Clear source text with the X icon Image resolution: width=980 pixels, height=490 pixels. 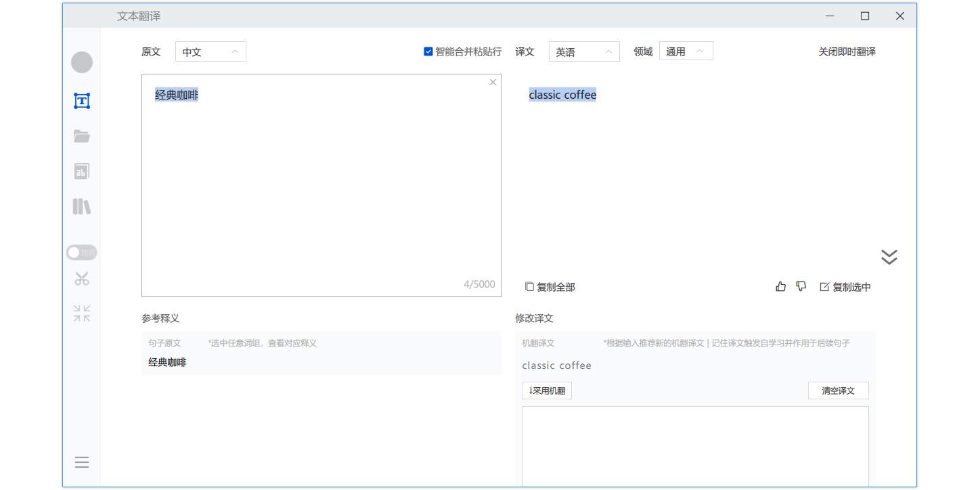(x=493, y=83)
